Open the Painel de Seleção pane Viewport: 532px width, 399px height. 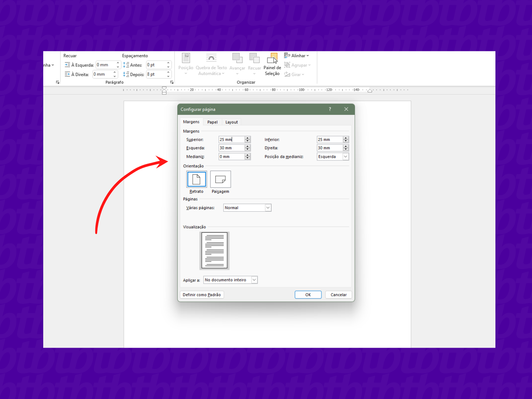click(272, 64)
